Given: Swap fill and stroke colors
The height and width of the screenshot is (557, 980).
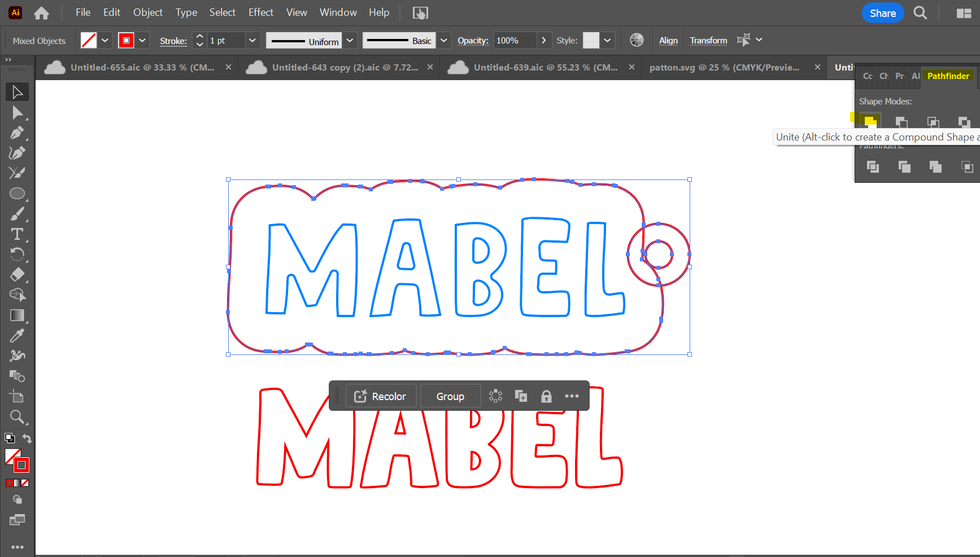Looking at the screenshot, I should click(27, 438).
